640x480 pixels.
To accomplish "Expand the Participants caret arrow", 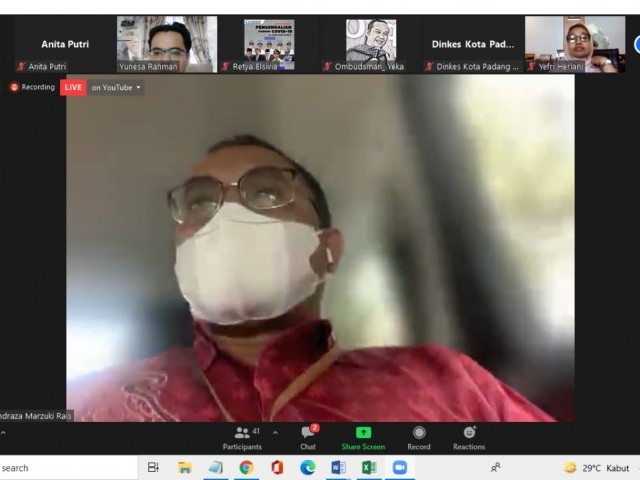I will (275, 433).
